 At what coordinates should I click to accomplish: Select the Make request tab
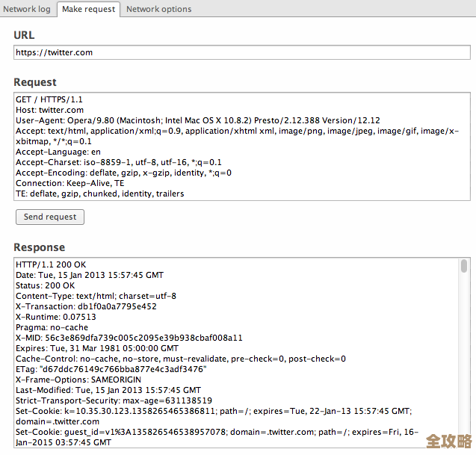[x=88, y=9]
